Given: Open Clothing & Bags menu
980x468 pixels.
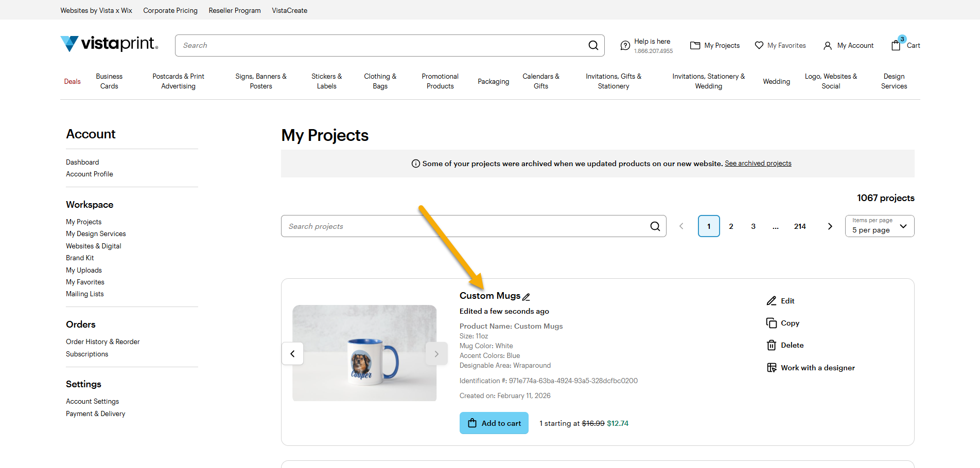Looking at the screenshot, I should click(x=380, y=81).
